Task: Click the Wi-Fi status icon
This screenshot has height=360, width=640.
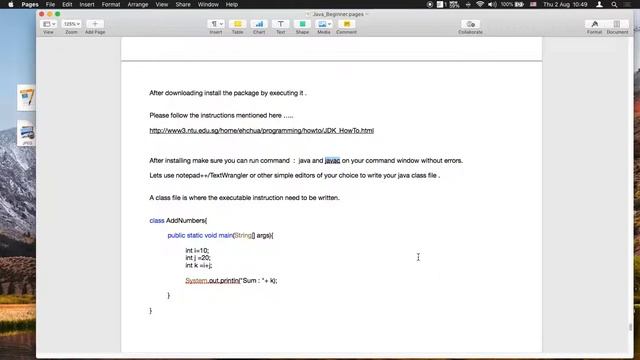Action: (480, 4)
